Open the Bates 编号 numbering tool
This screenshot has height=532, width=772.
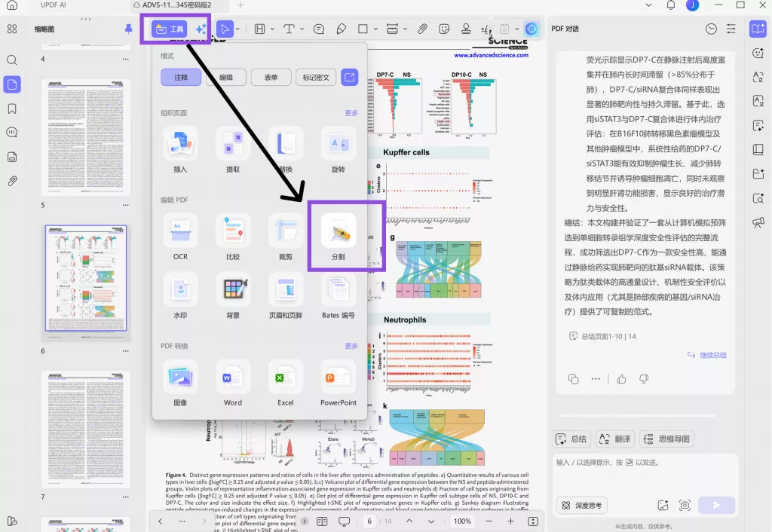pos(339,295)
